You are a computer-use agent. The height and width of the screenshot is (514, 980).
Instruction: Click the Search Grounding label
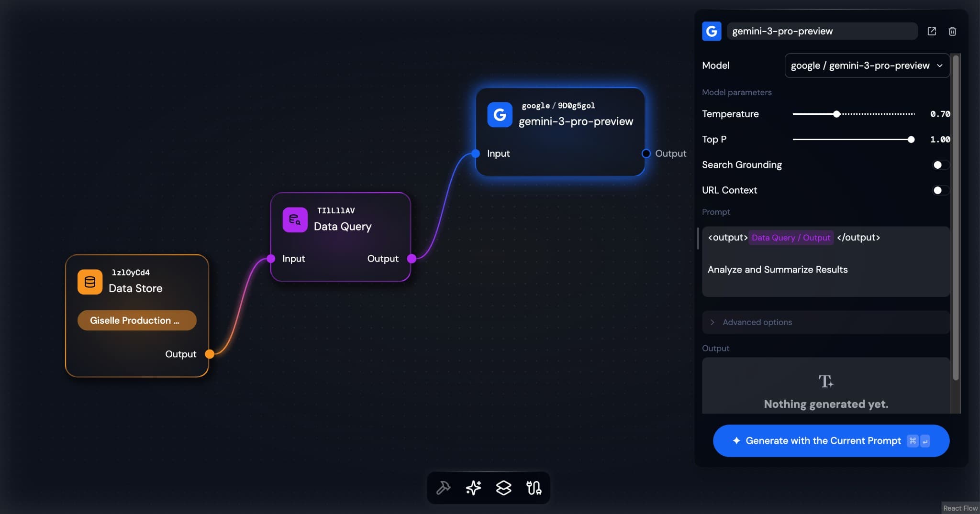(x=742, y=165)
